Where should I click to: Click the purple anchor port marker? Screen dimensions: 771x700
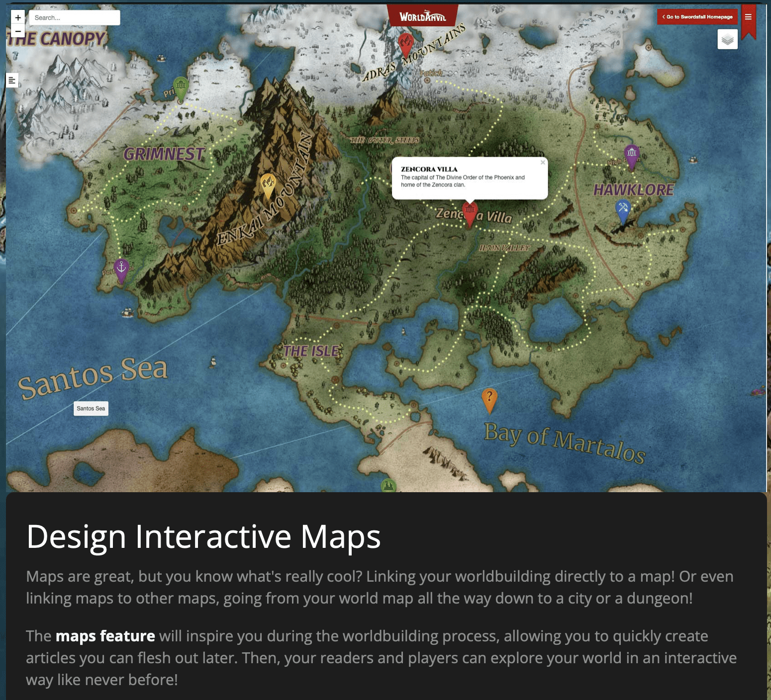pyautogui.click(x=121, y=269)
